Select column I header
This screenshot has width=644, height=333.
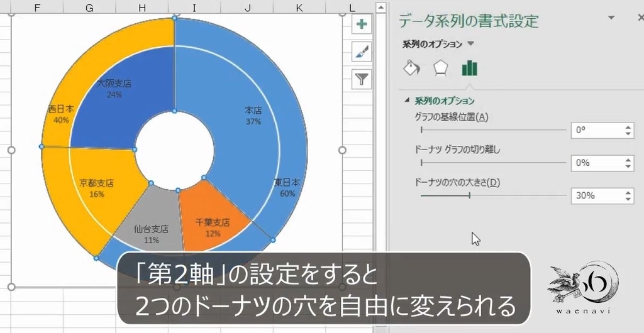coord(194,7)
